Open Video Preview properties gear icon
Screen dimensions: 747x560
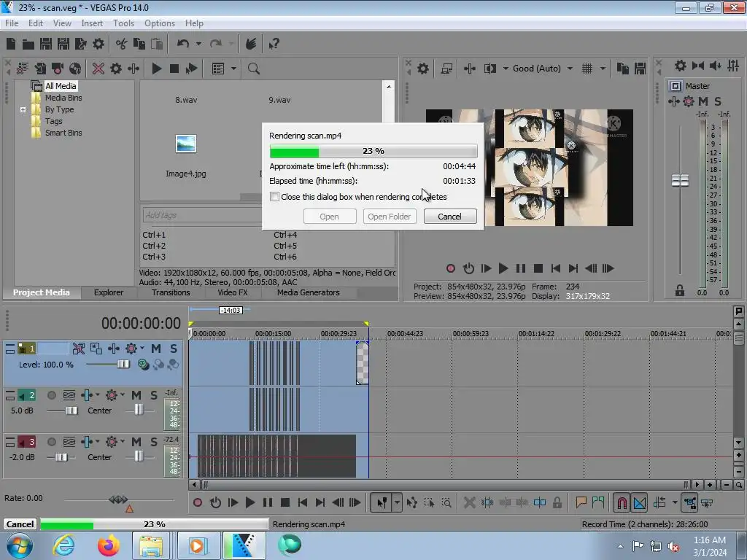tap(422, 69)
